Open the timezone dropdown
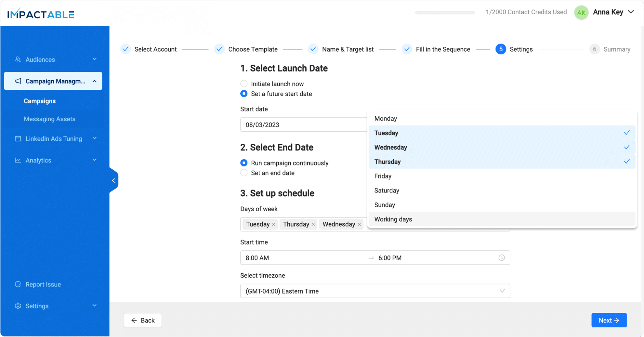The height and width of the screenshot is (337, 644). [x=502, y=291]
